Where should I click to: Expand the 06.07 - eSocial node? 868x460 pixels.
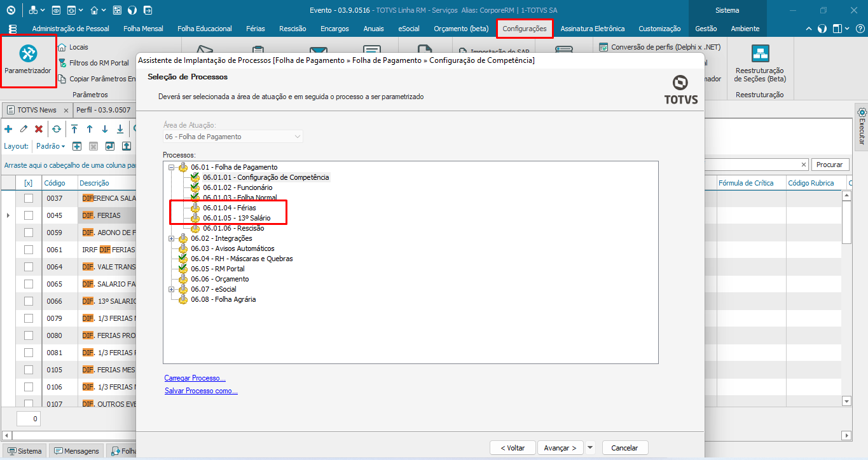click(171, 289)
